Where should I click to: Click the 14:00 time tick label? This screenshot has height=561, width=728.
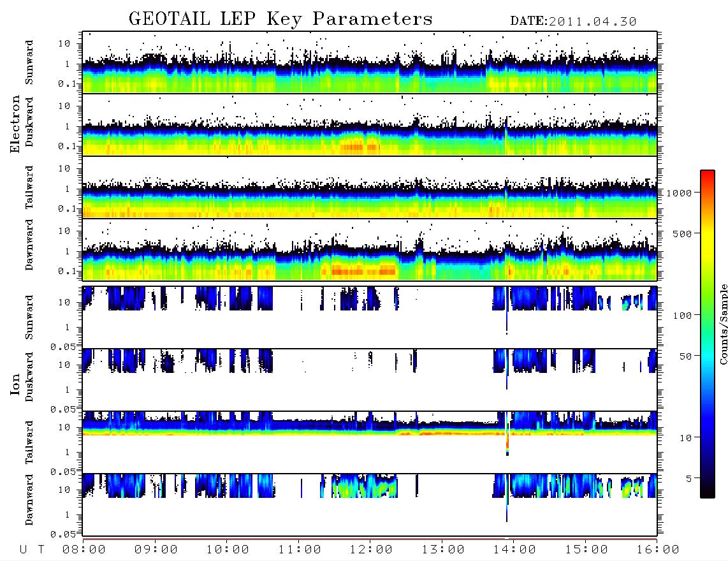point(514,550)
